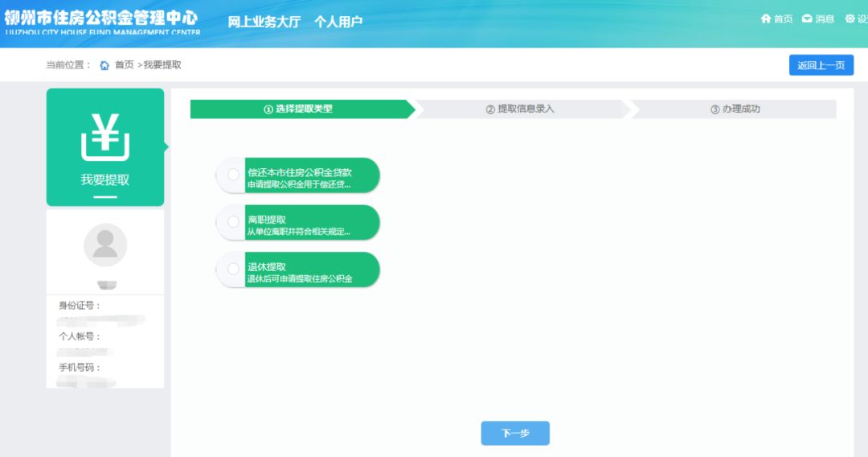Open the 首页 link in the top bar
Viewport: 868px width, 457px height.
[x=776, y=19]
